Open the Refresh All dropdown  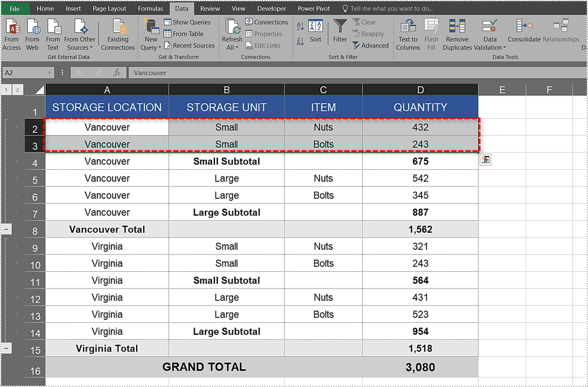pos(232,48)
